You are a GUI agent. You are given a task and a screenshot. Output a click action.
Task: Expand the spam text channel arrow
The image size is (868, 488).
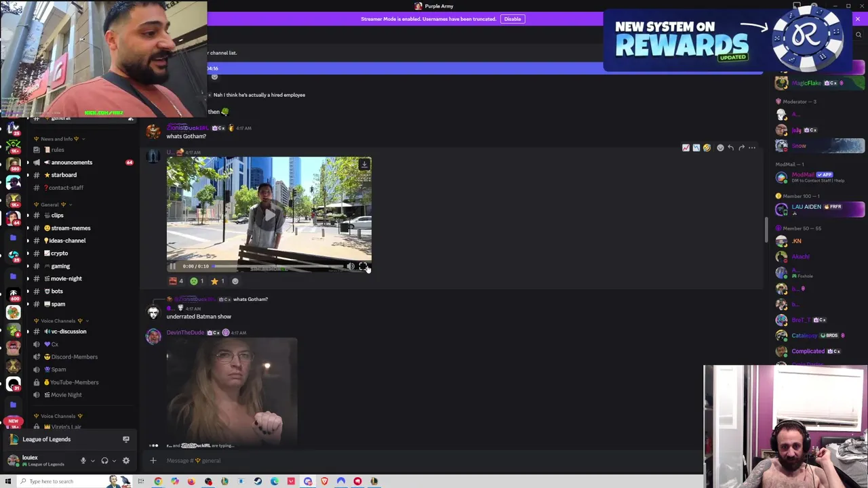[28, 304]
